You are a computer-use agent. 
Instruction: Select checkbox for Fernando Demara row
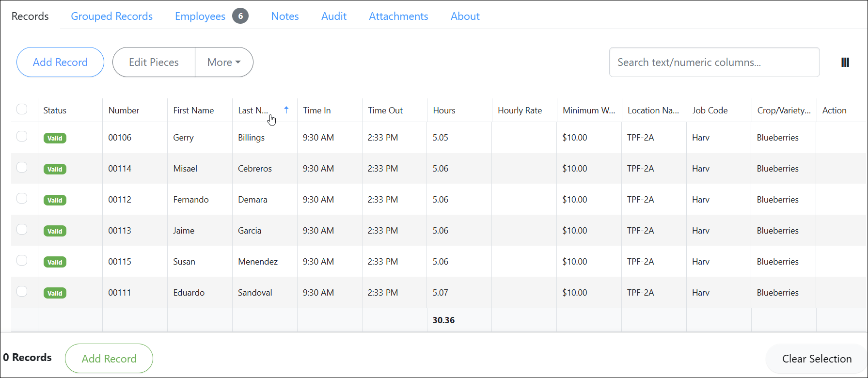pyautogui.click(x=22, y=198)
